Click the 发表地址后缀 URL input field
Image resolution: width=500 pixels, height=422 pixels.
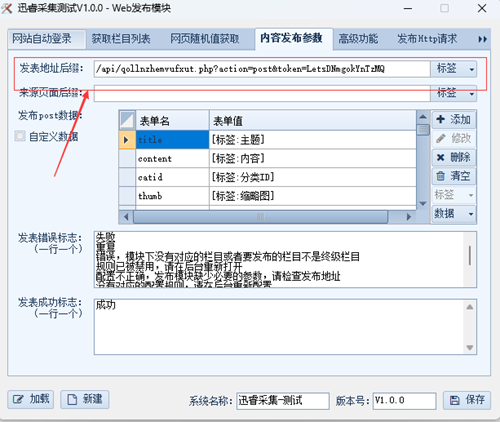click(x=262, y=69)
